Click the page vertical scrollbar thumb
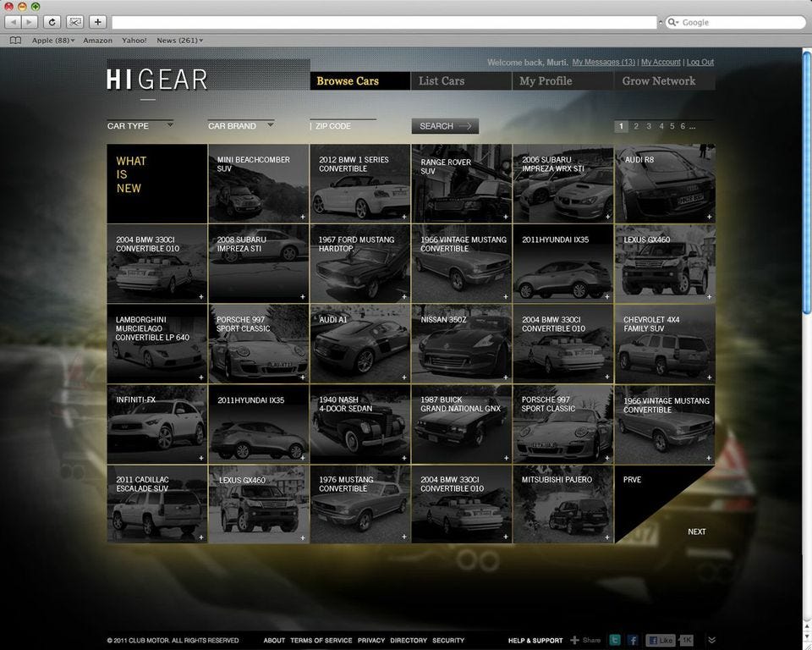 point(806,181)
